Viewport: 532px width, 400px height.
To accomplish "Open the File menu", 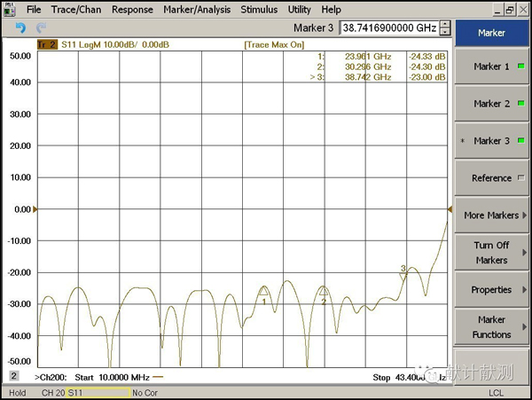I will 34,10.
